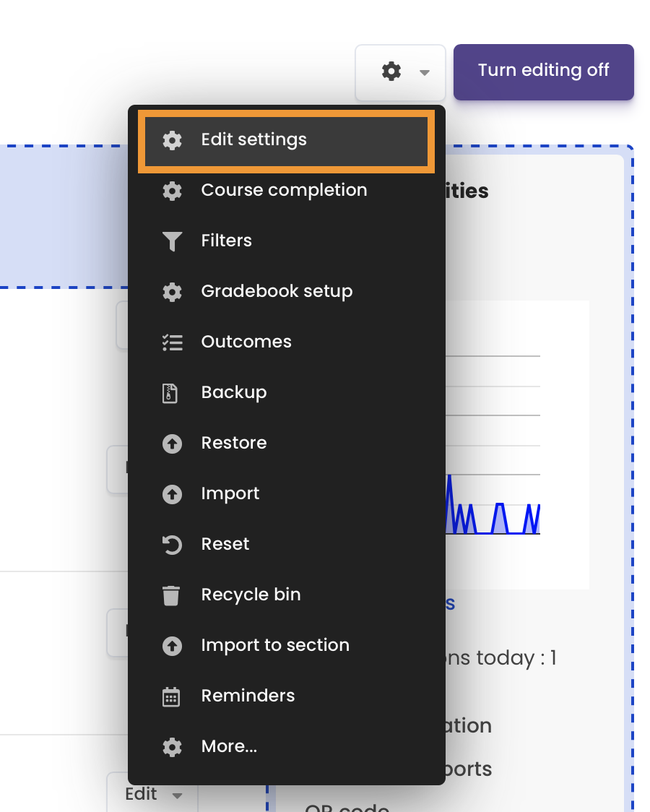Screen dimensions: 650x812
Task: Turn editing off
Action: pos(543,72)
